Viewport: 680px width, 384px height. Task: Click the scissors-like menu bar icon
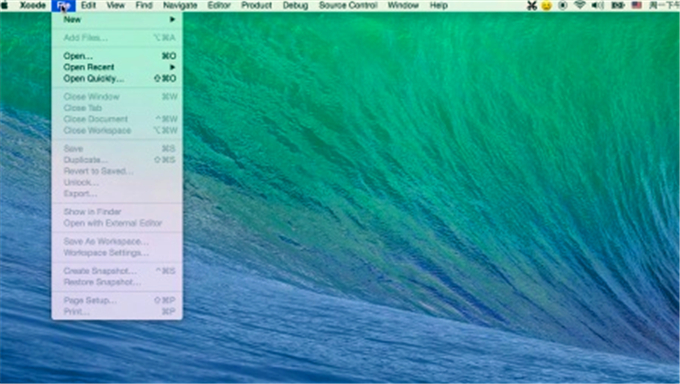click(532, 6)
